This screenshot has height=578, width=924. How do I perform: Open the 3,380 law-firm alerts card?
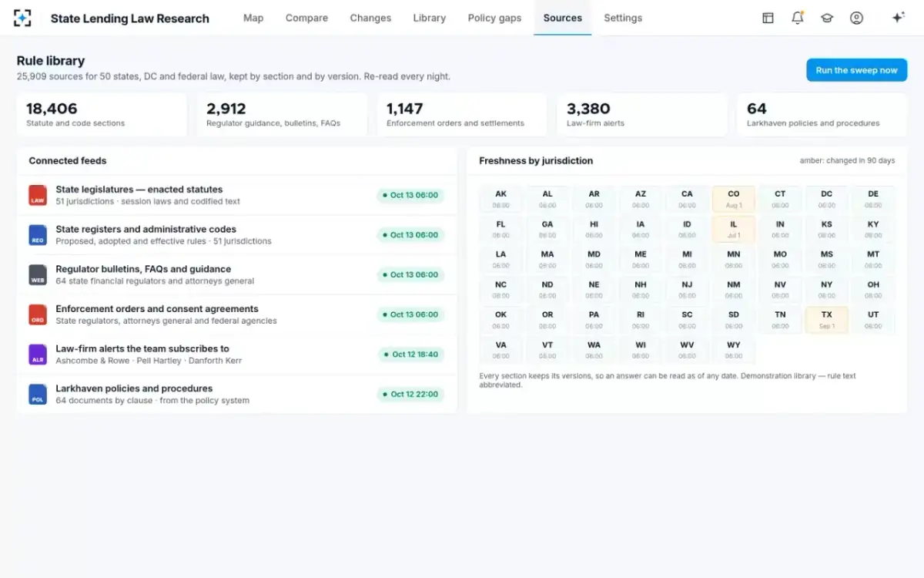click(642, 115)
